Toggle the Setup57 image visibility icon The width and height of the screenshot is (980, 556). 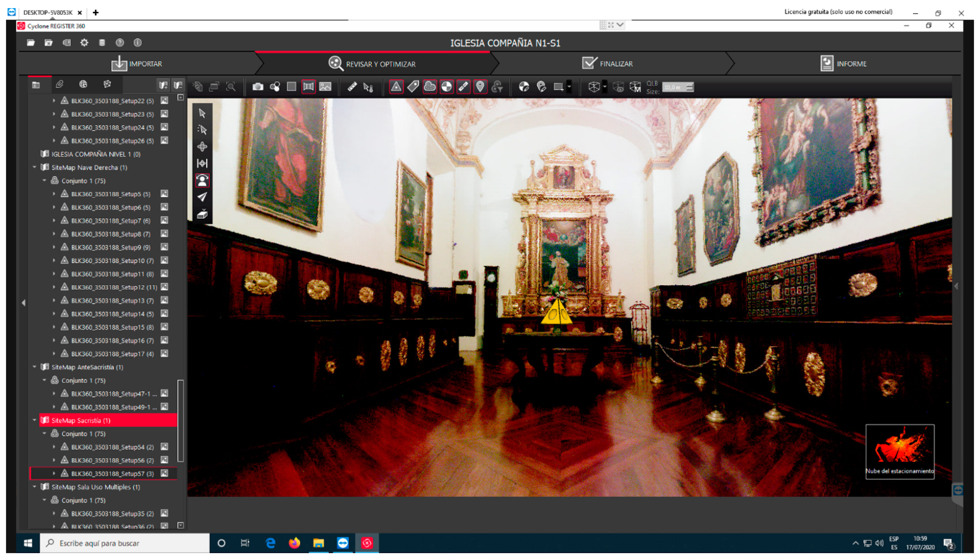click(164, 473)
